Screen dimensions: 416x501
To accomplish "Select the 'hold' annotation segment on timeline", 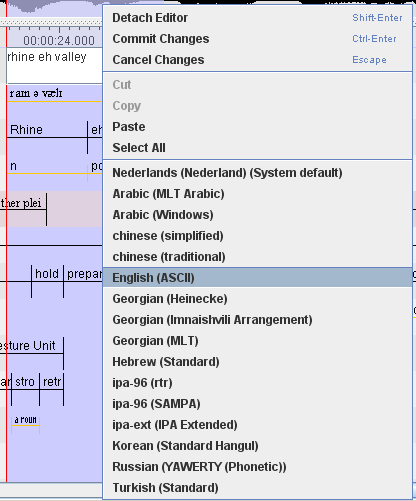I will point(47,274).
